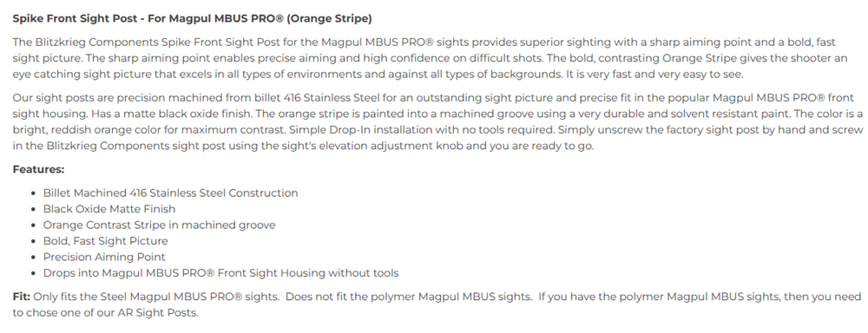Select 'Billet Machined 416 Stainless Steel Construction' bullet

tap(170, 193)
